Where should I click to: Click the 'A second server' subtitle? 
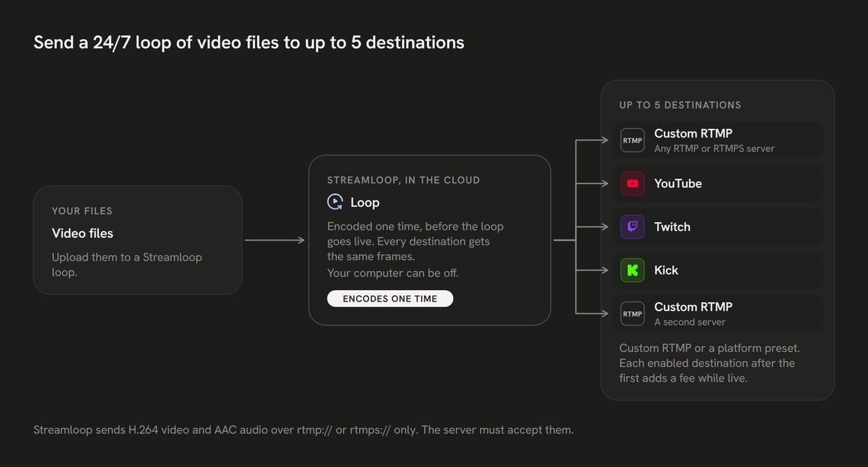coord(690,322)
